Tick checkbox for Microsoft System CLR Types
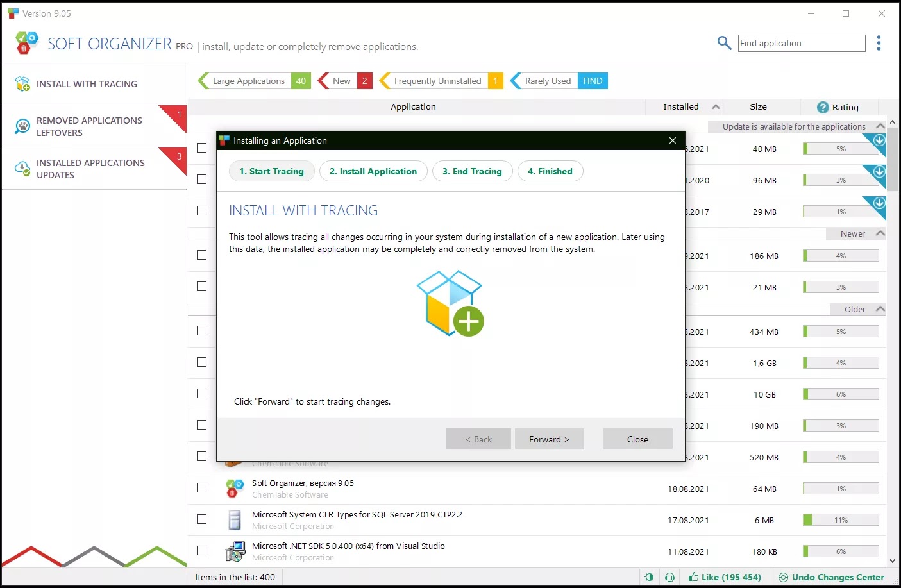901x588 pixels. click(x=201, y=519)
